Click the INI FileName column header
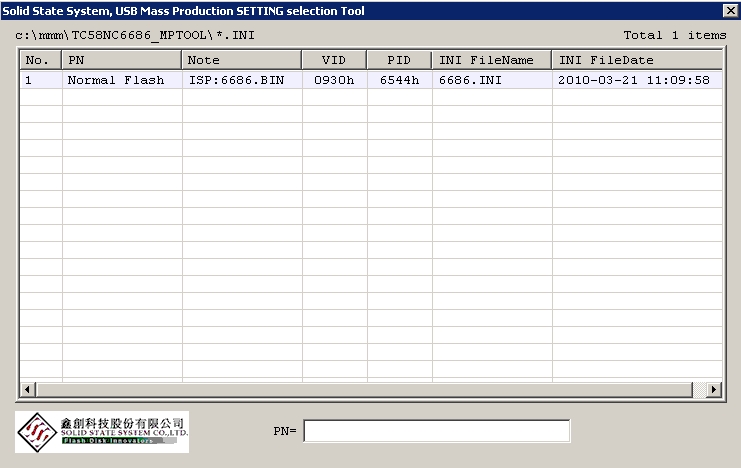The height and width of the screenshot is (468, 741). (492, 60)
